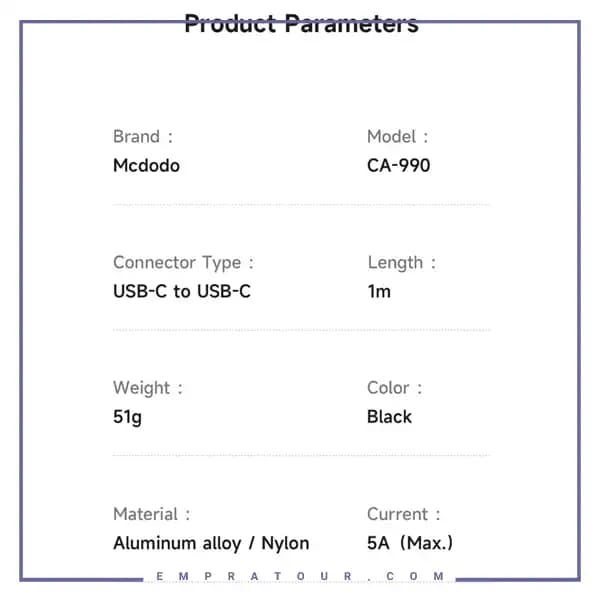The width and height of the screenshot is (600, 600).
Task: Click the 1m length value
Action: coord(379,292)
